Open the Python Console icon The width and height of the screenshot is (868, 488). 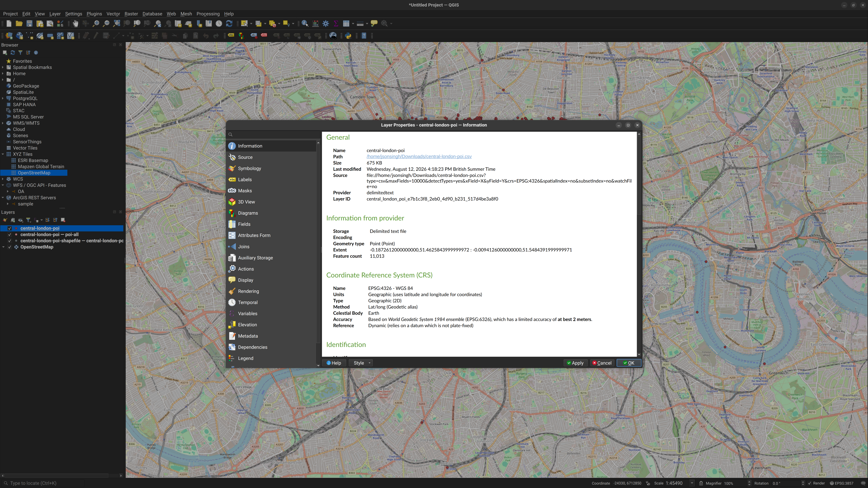point(348,36)
